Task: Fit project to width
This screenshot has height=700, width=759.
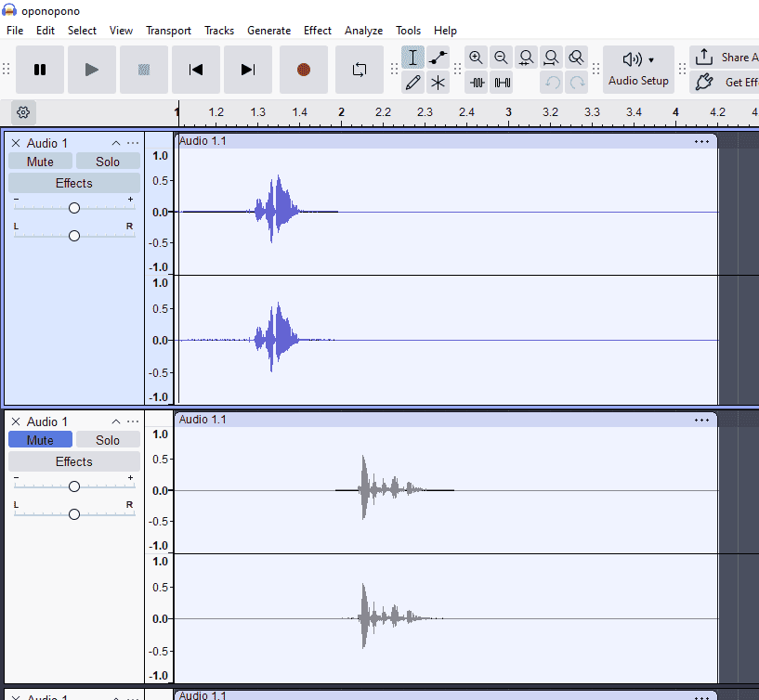Action: point(551,58)
